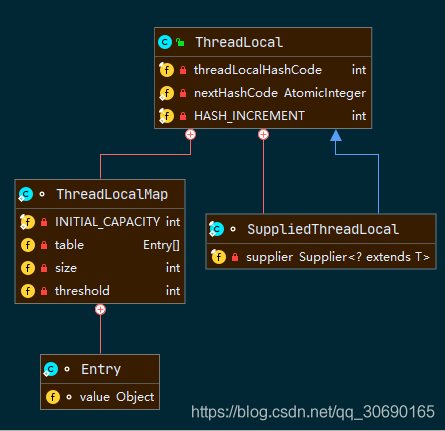
Task: Click the field icon of value
Action: click(x=53, y=397)
